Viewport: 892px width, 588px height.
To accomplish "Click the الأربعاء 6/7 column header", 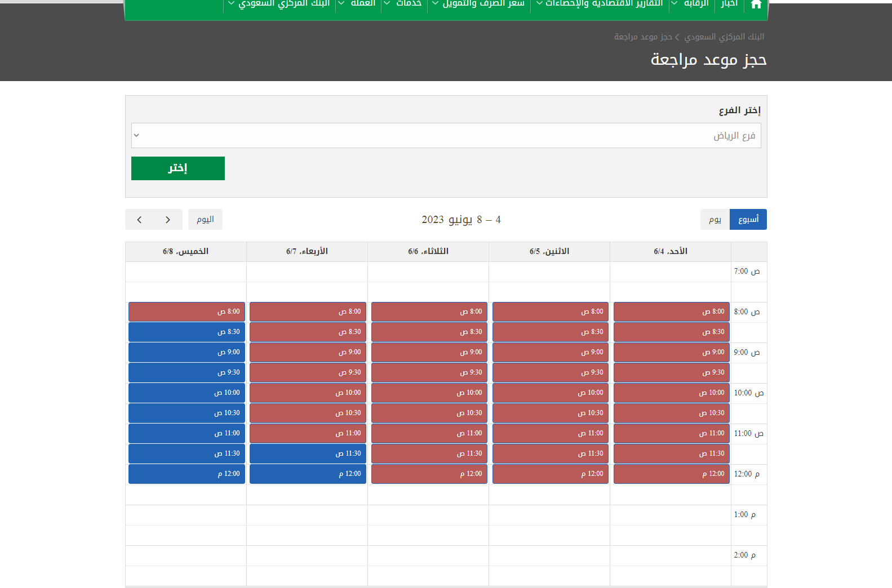I will tap(307, 252).
